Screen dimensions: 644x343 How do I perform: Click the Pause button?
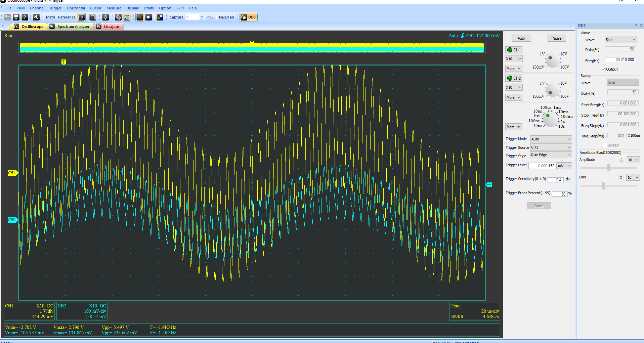556,38
